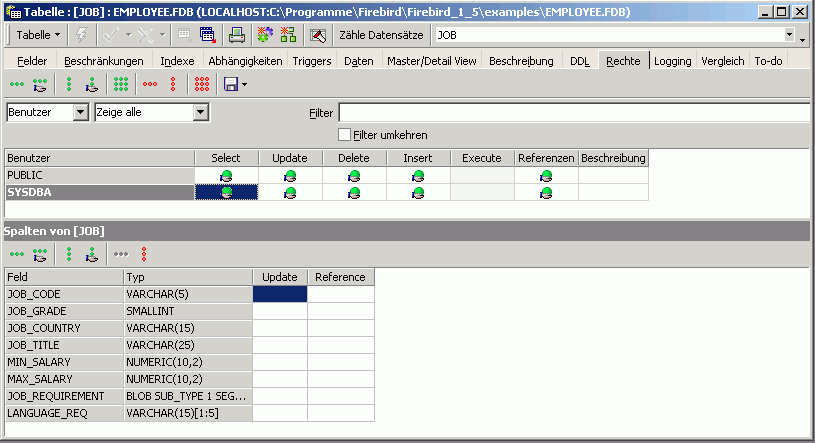
Task: Toggle Insert right for SYSDBA
Action: [x=418, y=192]
